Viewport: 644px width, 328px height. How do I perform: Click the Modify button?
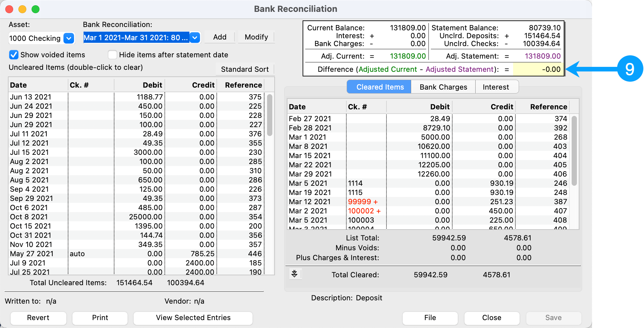pos(256,37)
